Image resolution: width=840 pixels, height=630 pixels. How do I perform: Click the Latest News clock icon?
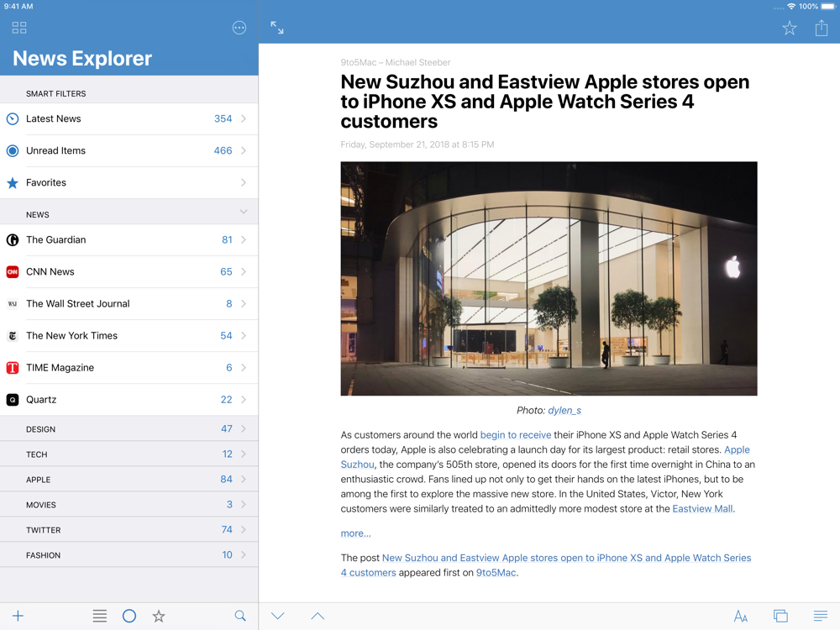pos(13,119)
